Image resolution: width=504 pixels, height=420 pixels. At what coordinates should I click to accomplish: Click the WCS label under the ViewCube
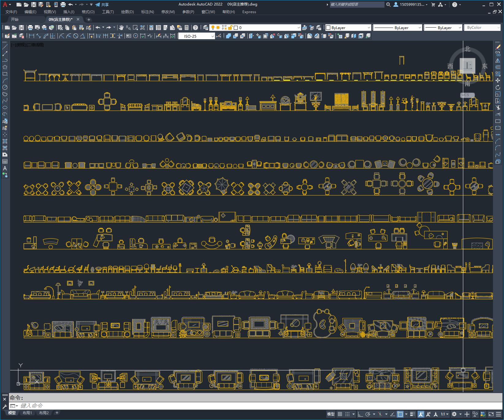(x=467, y=95)
